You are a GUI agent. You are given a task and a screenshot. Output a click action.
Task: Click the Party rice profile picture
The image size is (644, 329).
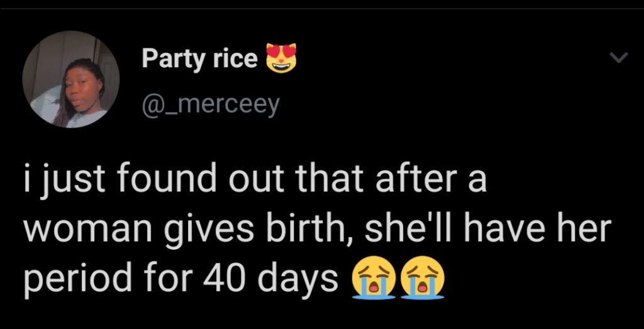click(71, 79)
